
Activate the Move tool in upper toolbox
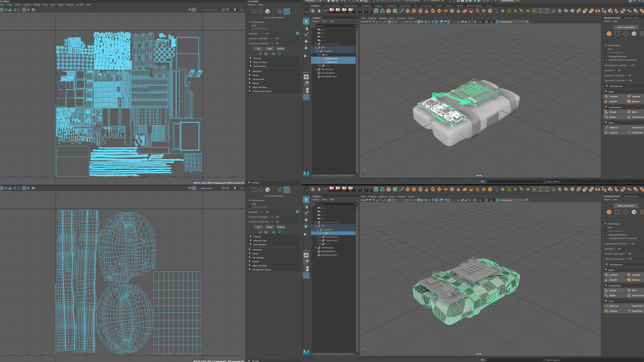[306, 41]
